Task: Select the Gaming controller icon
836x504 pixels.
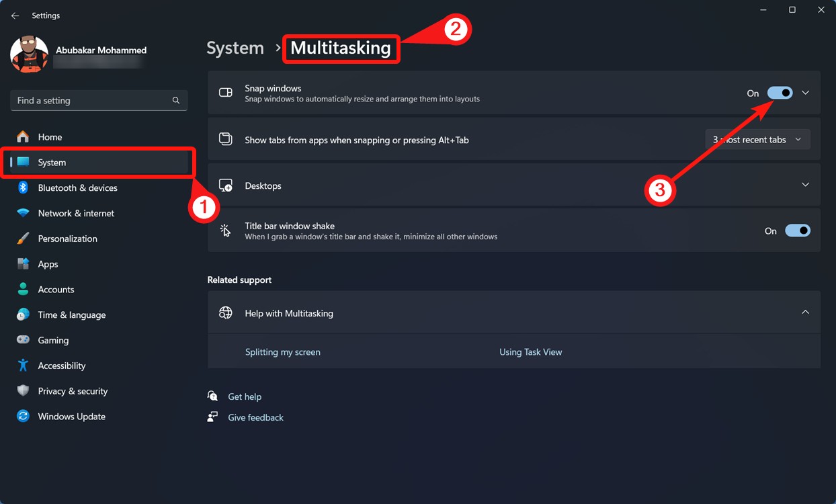Action: tap(22, 340)
